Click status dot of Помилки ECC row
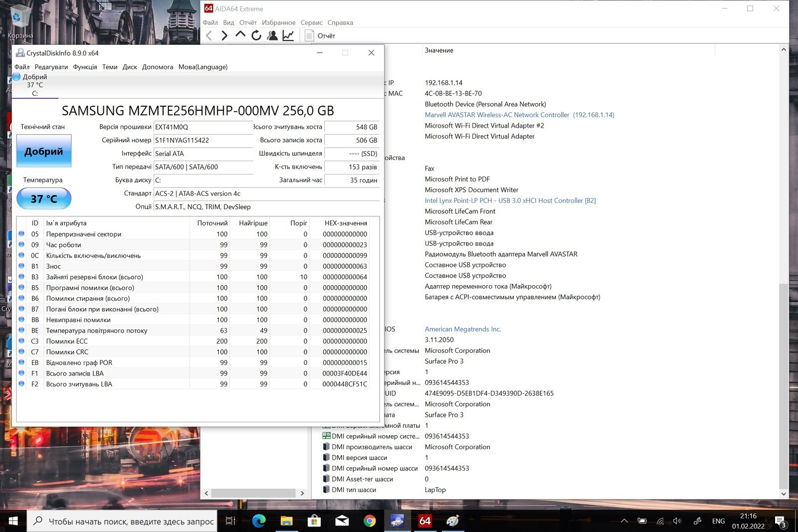The width and height of the screenshot is (798, 532). coord(21,341)
